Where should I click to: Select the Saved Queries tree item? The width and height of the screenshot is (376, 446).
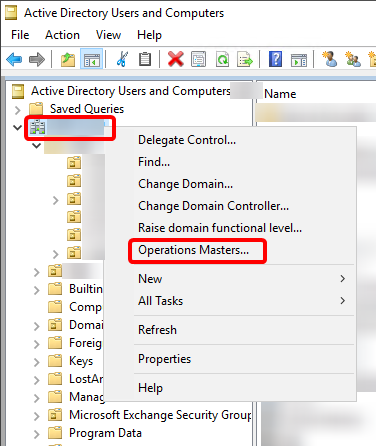pyautogui.click(x=87, y=109)
